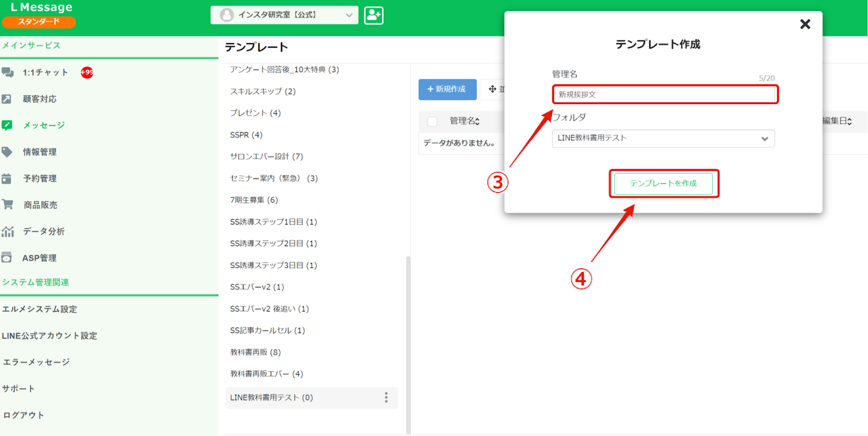Open 商品販売 menu item
868x436 pixels.
point(40,205)
